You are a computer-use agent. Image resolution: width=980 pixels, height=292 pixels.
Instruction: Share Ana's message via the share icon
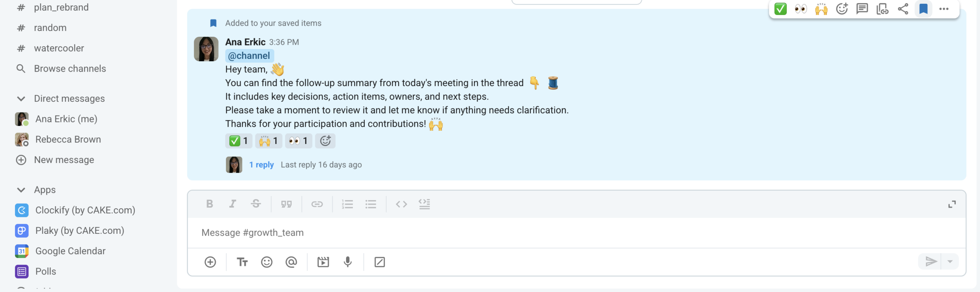click(903, 9)
